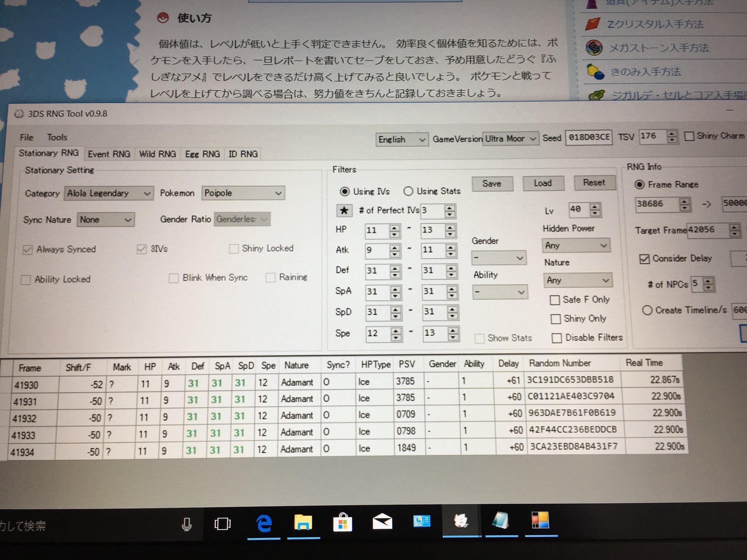Click the berry icon in webpage sidebar
This screenshot has height=560, width=747.
(595, 71)
